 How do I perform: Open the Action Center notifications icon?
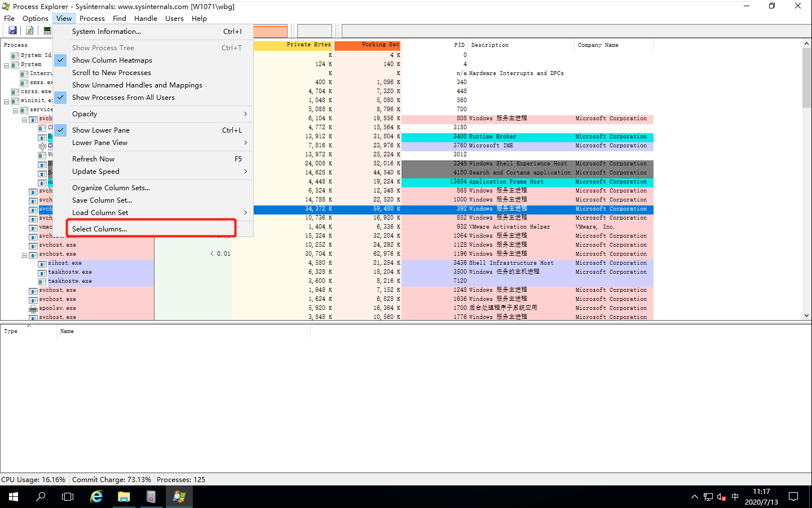point(793,497)
